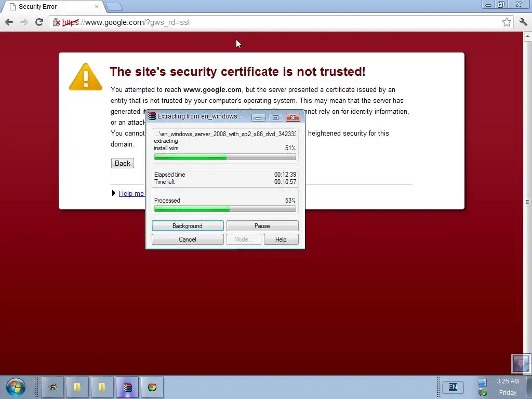Viewport: 532px width, 399px height.
Task: Click the browser forward arrow
Action: pos(24,22)
